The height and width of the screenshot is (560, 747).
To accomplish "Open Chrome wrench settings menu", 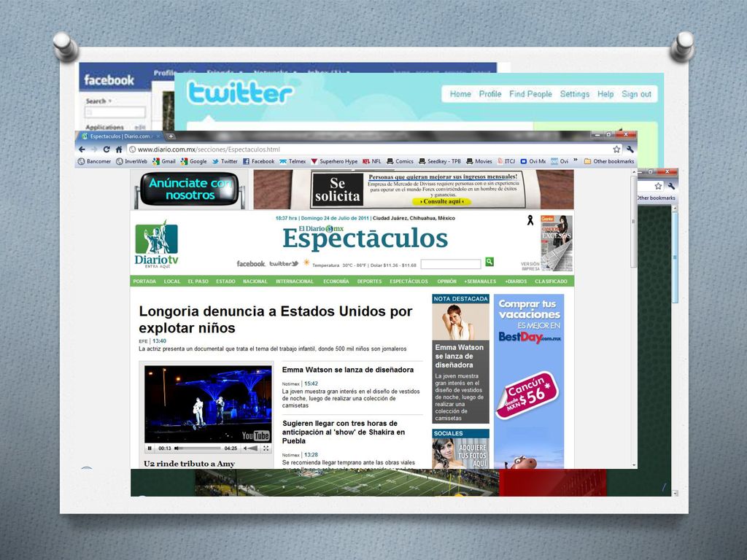I will click(630, 149).
